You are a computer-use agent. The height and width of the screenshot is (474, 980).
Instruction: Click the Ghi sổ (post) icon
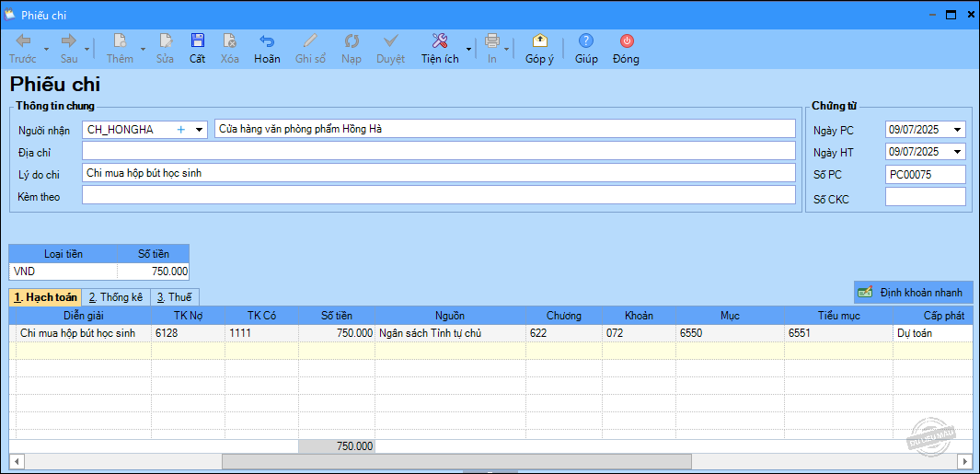tap(310, 41)
